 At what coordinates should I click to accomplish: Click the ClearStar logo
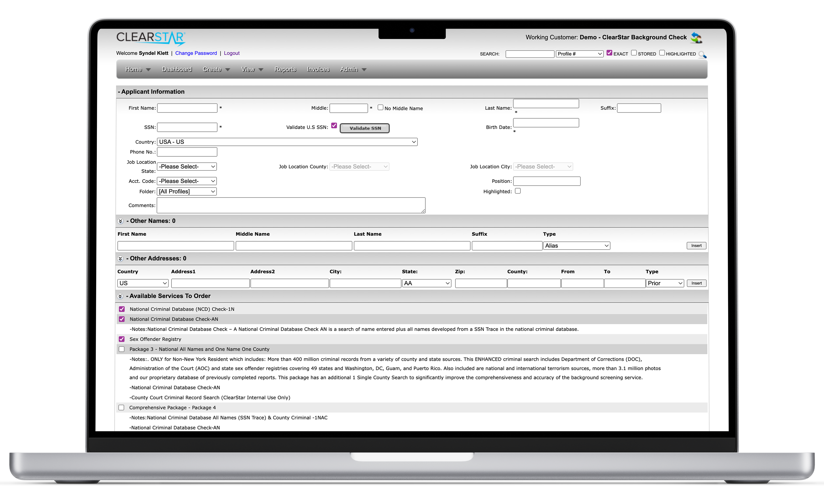150,38
